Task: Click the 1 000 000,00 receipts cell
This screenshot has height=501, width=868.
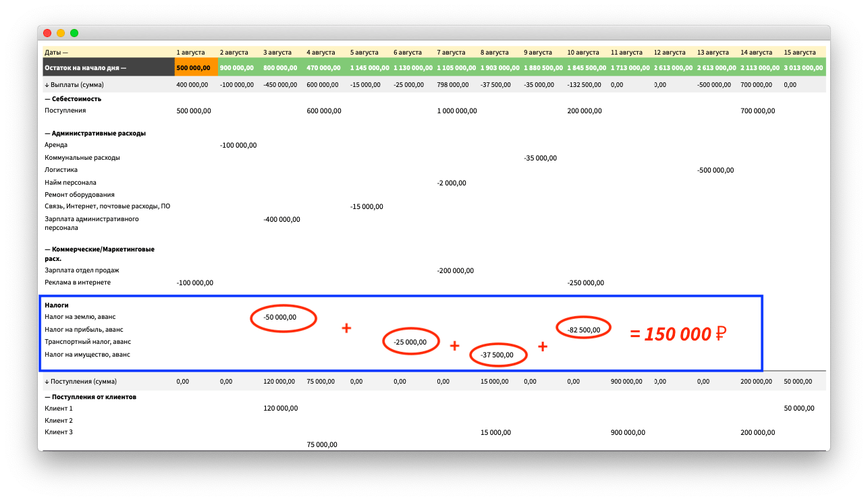Action: (457, 111)
